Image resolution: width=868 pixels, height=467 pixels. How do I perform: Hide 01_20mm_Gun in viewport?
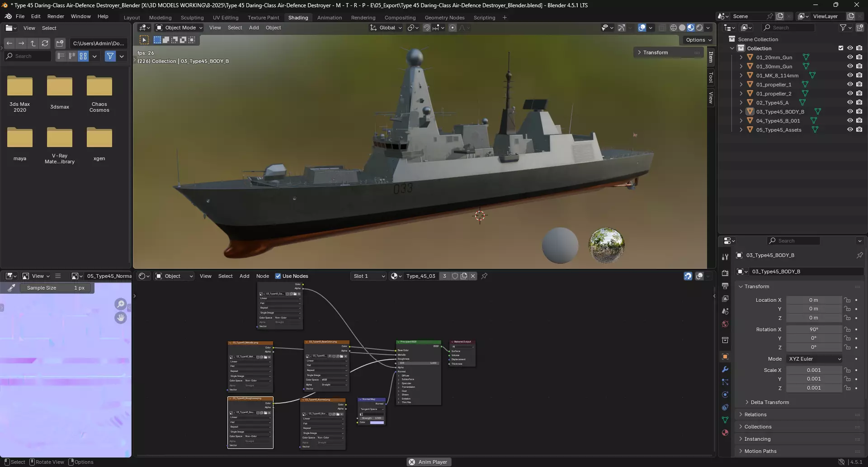click(850, 57)
